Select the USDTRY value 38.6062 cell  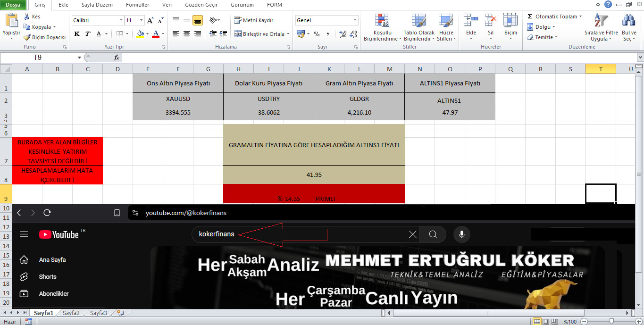pyautogui.click(x=268, y=113)
